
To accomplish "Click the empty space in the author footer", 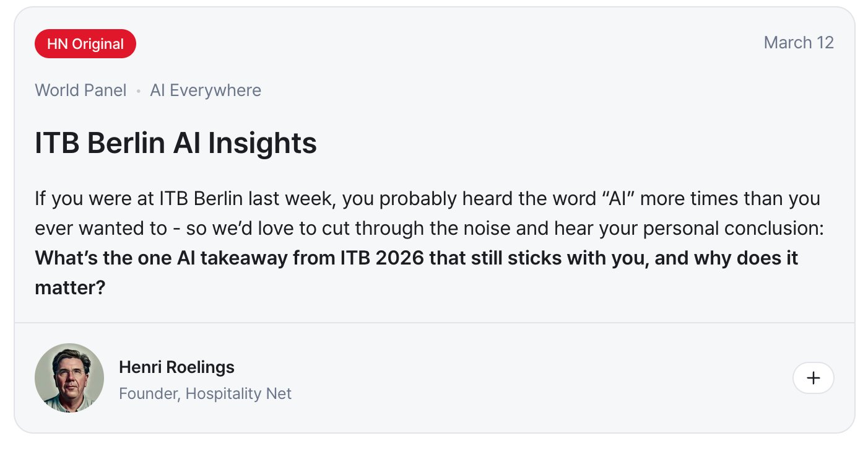I will (x=526, y=378).
